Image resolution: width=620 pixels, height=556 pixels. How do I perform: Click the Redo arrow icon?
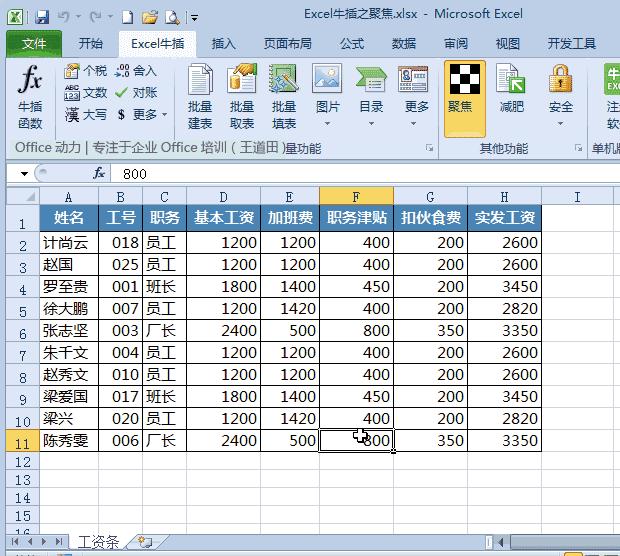coord(95,17)
